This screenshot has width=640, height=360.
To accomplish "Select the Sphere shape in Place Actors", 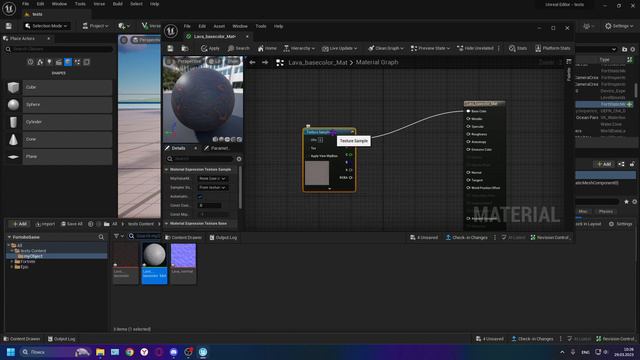I will 60,105.
